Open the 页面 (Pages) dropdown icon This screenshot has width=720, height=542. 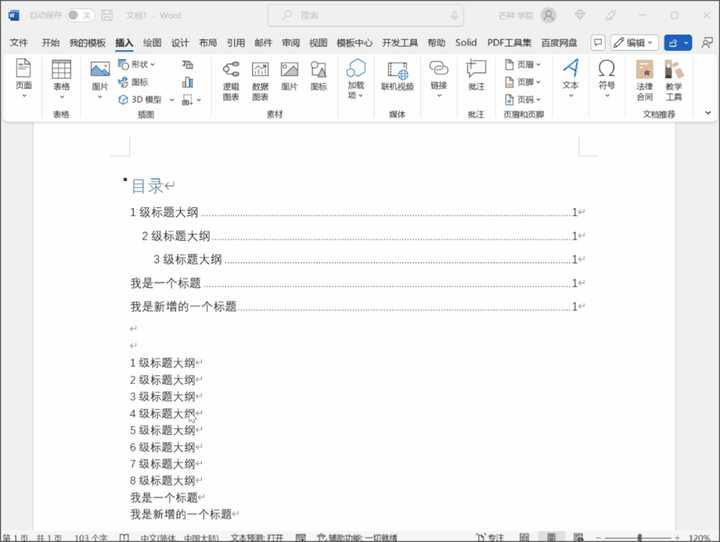point(24,79)
